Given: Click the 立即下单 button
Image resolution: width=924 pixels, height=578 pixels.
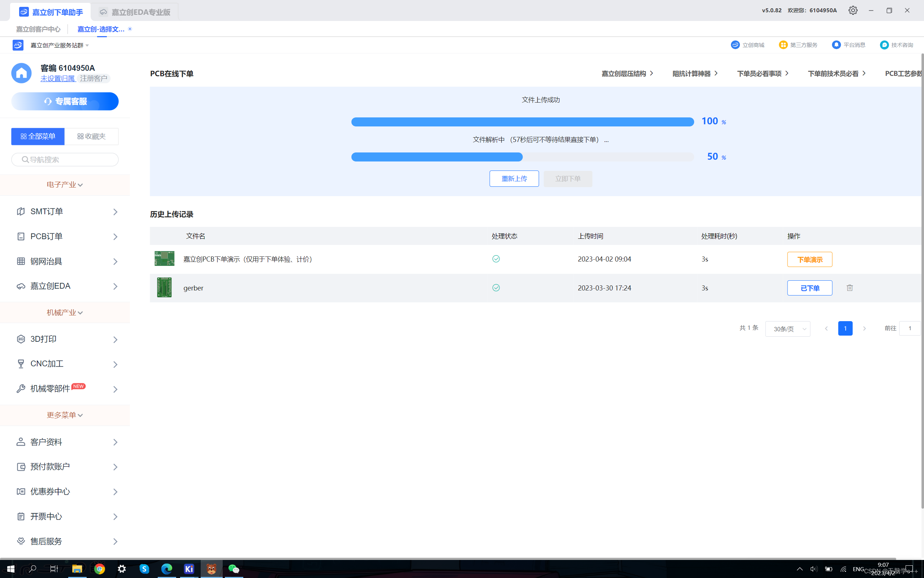Looking at the screenshot, I should 568,178.
